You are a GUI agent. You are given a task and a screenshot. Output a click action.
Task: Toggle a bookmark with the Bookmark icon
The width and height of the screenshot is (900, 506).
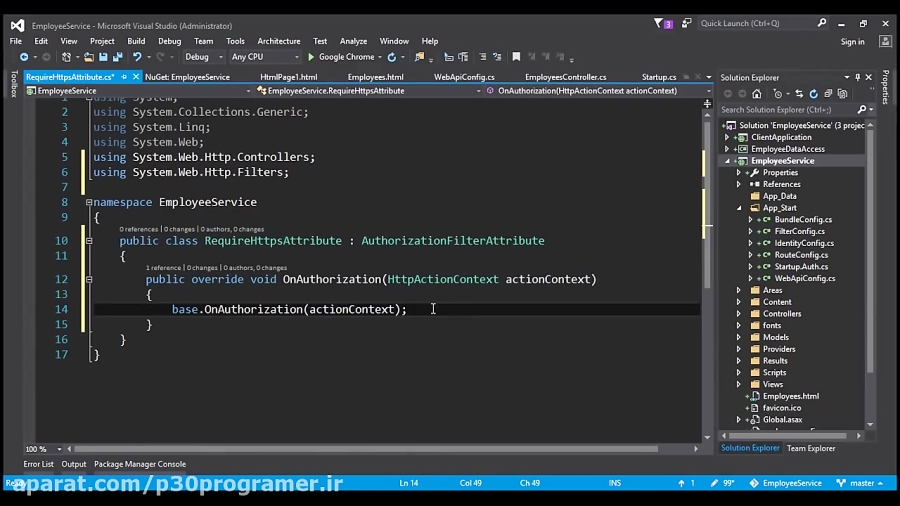[x=516, y=57]
